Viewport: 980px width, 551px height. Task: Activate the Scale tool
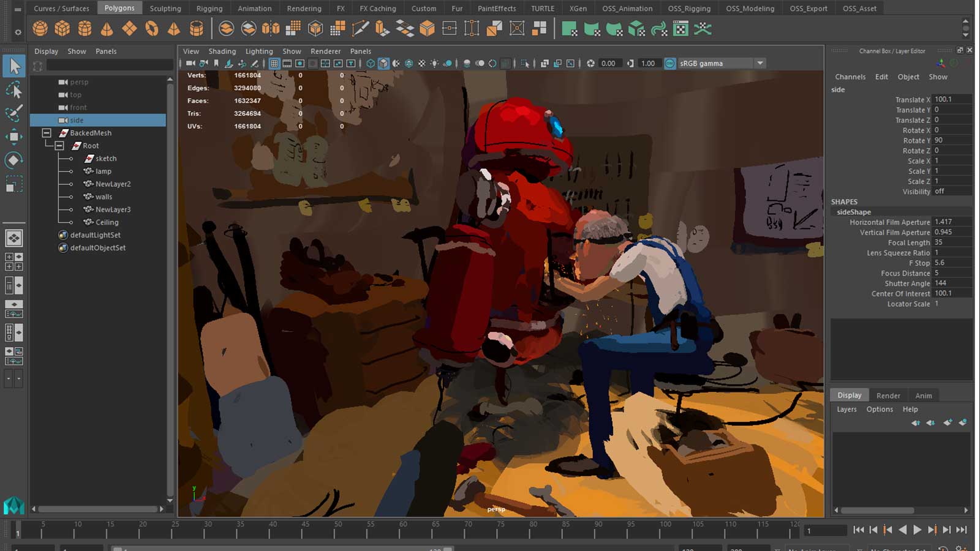pyautogui.click(x=14, y=184)
